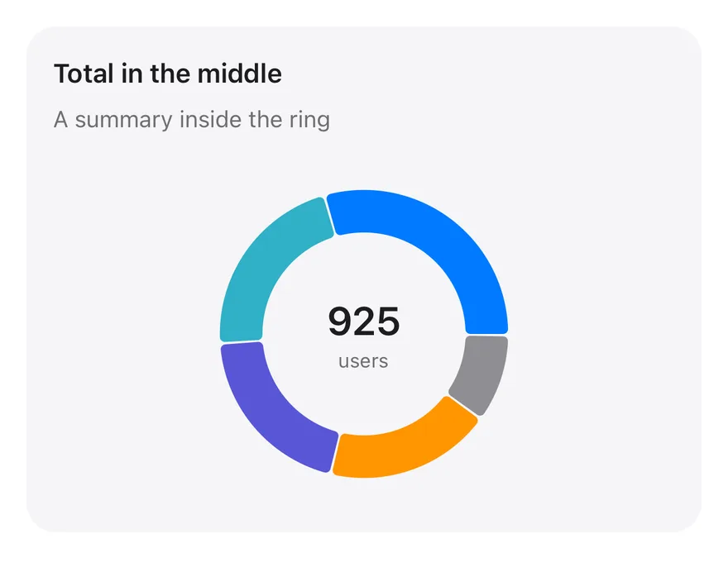Viewport: 728px width, 572px height.
Task: Click the digit 5 of the total
Action: click(x=388, y=322)
